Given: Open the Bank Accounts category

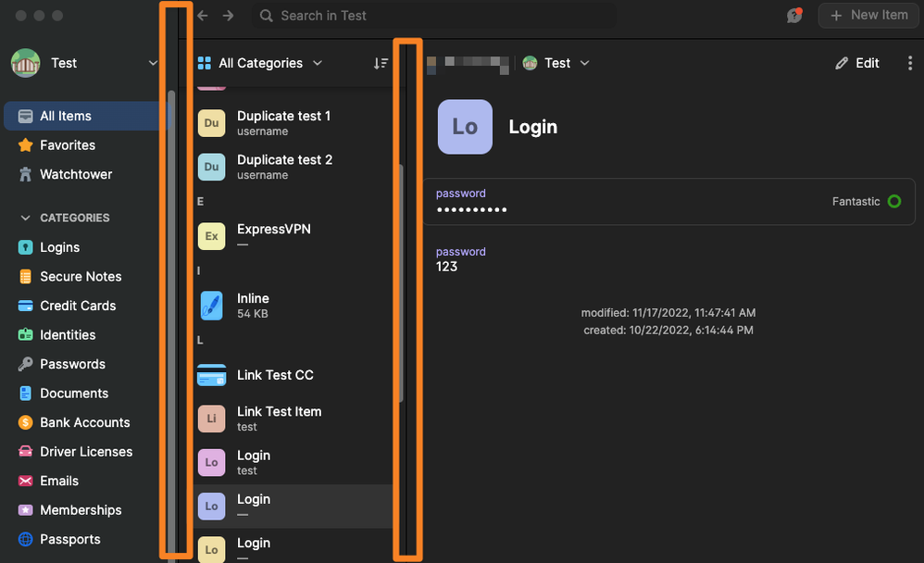Looking at the screenshot, I should pos(84,422).
